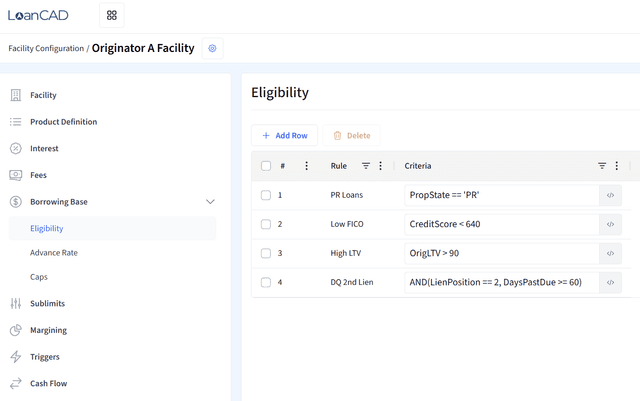Click the Facility Configuration breadcrumb link
The image size is (640, 401).
[46, 48]
